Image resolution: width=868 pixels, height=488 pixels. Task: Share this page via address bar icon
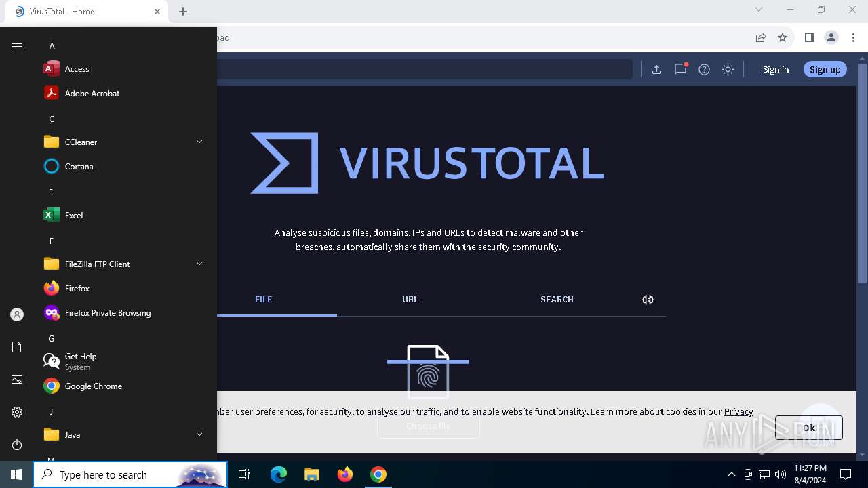coord(761,38)
